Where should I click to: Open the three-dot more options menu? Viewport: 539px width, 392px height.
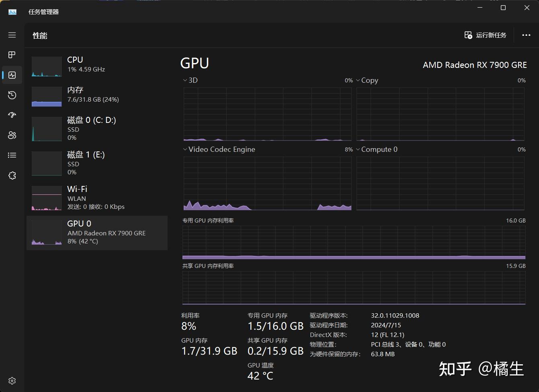coord(526,35)
